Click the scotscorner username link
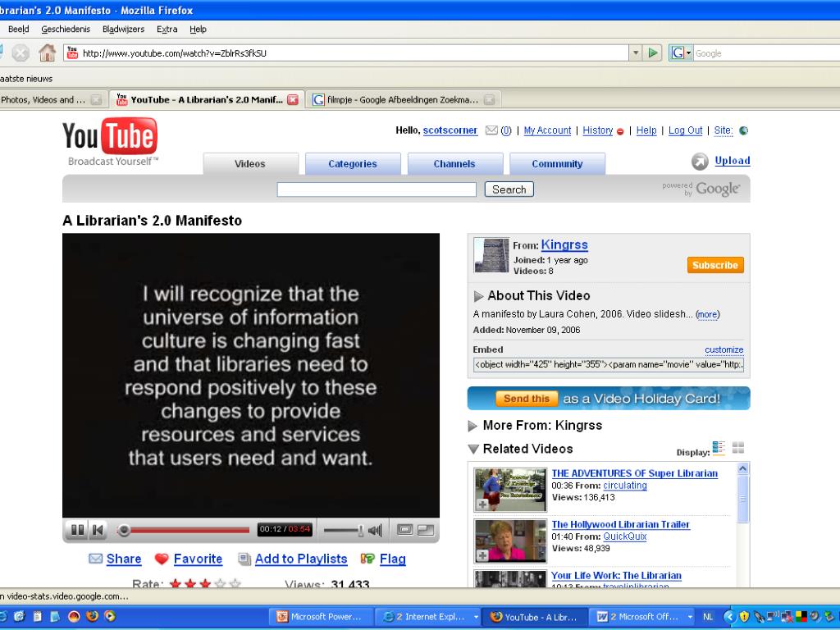The height and width of the screenshot is (630, 840). (x=450, y=130)
